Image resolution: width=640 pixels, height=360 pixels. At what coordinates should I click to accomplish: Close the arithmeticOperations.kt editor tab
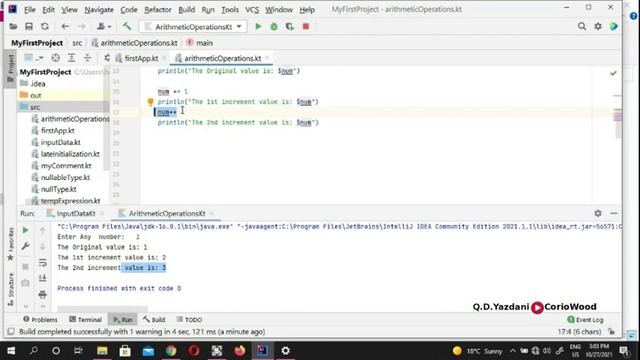[x=267, y=58]
